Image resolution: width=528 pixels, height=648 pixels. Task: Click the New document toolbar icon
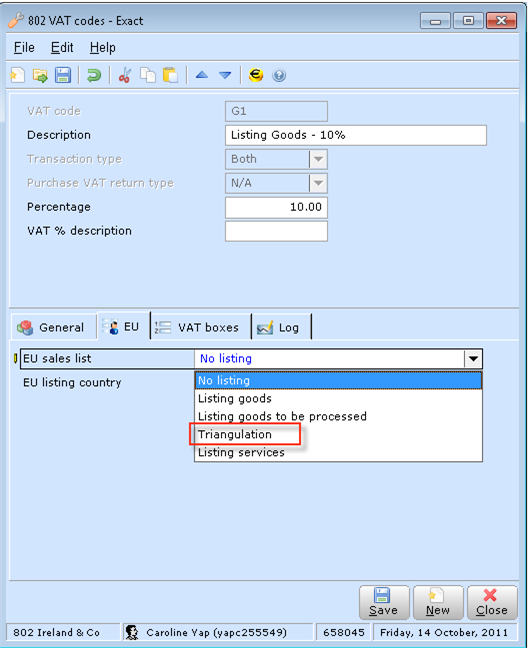18,75
